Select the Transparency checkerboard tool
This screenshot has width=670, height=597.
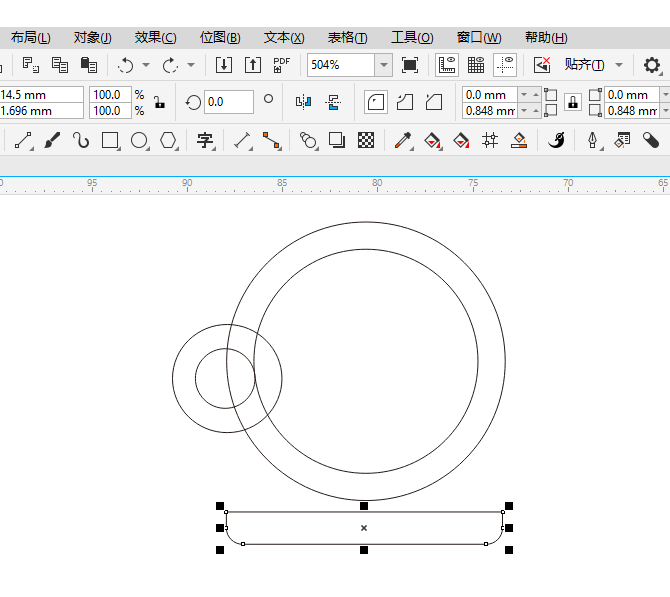click(366, 140)
